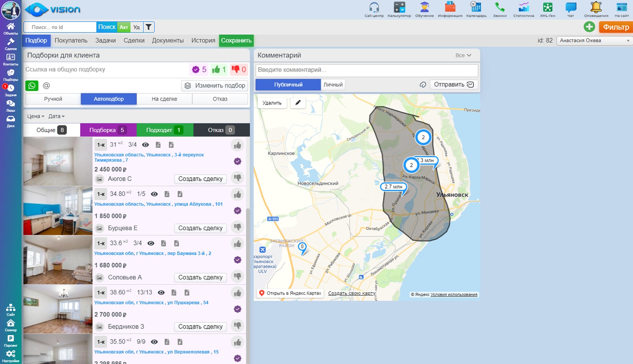
Task: Open Оповещения bell notifications
Action: tap(596, 8)
